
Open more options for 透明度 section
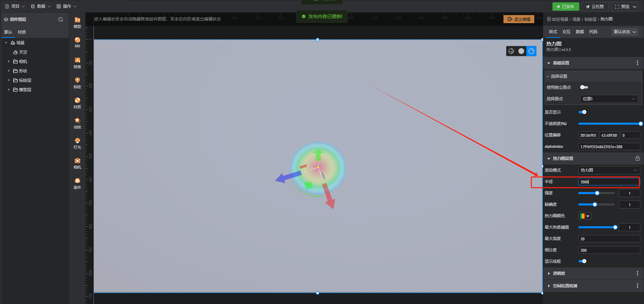[x=638, y=273]
